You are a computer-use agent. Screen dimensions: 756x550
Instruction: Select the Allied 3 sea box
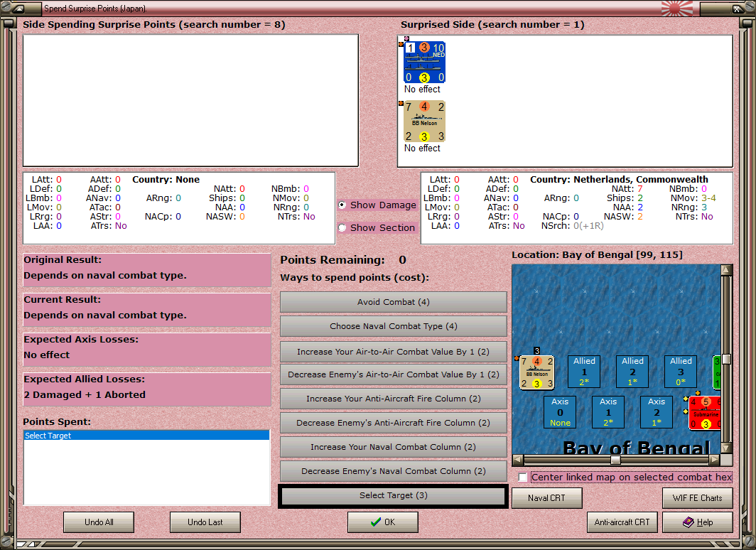680,372
